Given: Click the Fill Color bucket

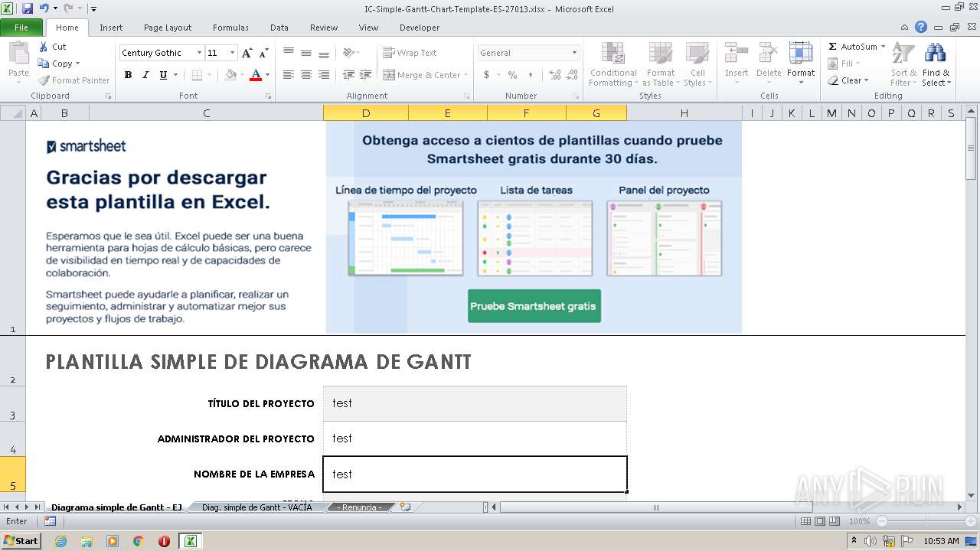Looking at the screenshot, I should pyautogui.click(x=230, y=75).
